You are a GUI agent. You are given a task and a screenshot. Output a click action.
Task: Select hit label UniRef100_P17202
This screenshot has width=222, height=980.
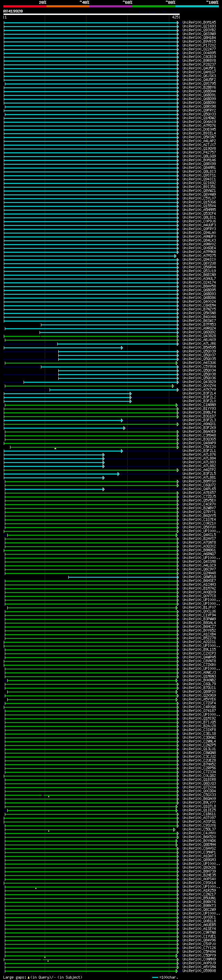point(199,45)
